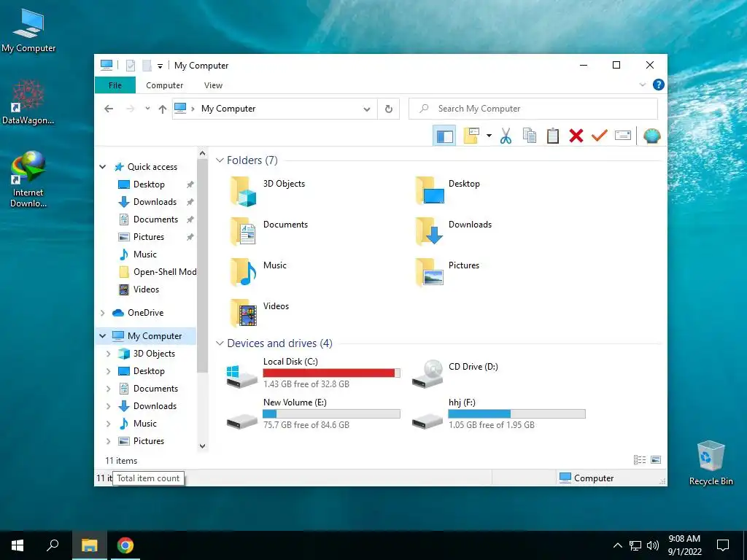Image resolution: width=747 pixels, height=560 pixels.
Task: Select Videos in Quick access
Action: [x=139, y=289]
